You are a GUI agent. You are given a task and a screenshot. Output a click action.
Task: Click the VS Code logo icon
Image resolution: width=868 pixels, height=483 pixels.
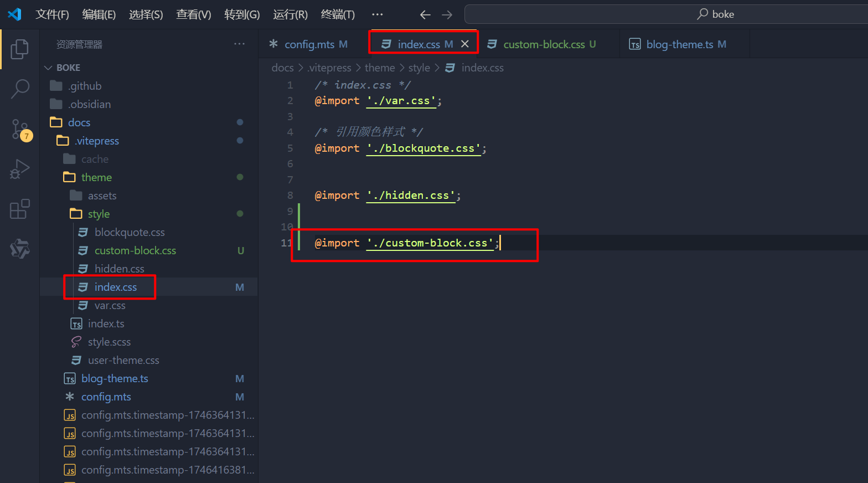click(15, 14)
